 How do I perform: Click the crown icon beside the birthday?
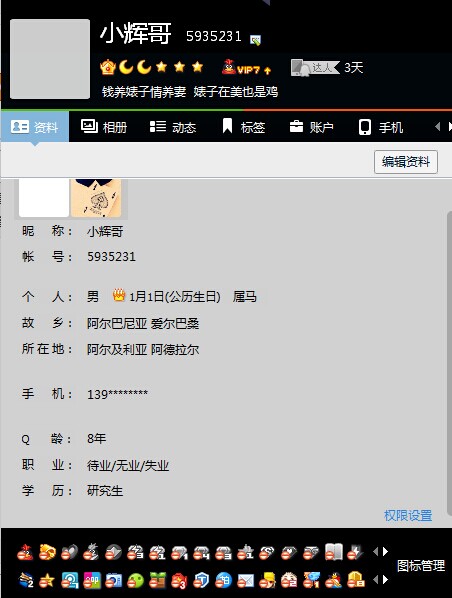119,295
